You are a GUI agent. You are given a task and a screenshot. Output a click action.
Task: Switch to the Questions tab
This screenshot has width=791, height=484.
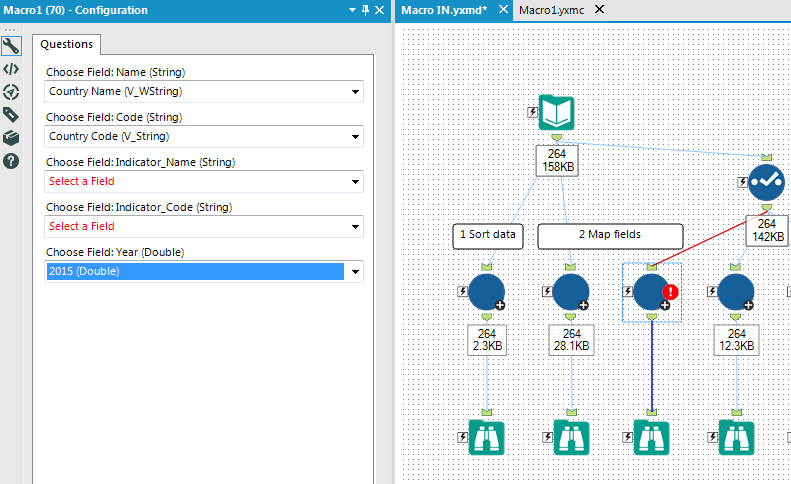(x=67, y=44)
